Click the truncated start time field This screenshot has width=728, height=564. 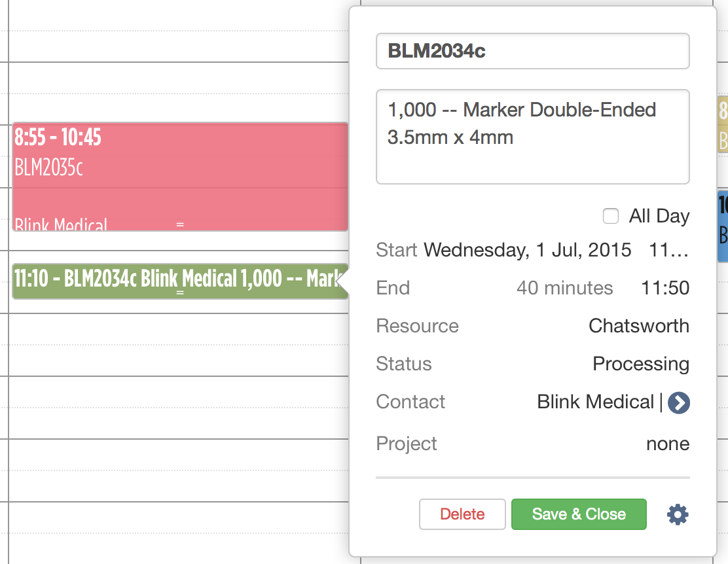pos(668,250)
